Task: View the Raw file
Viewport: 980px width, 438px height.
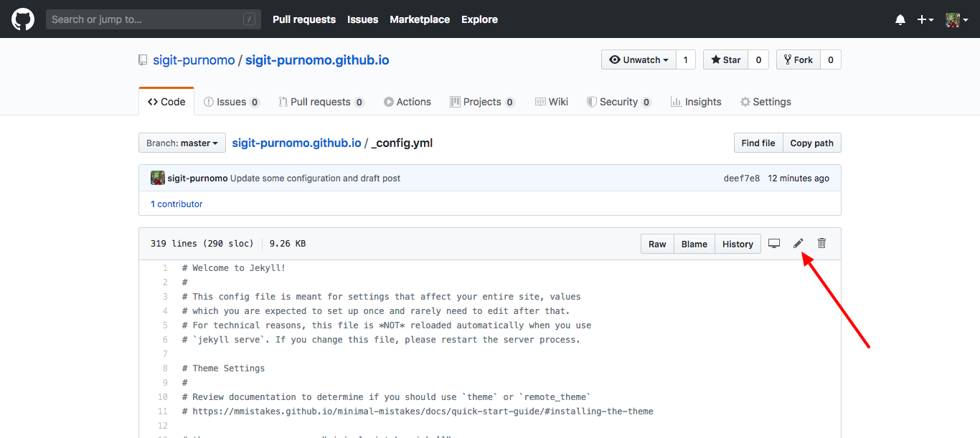Action: 657,244
